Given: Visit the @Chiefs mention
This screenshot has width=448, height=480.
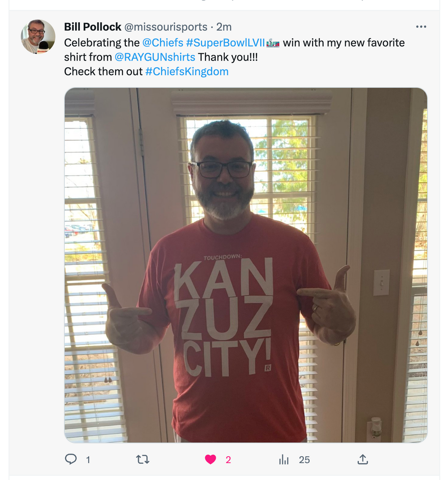Looking at the screenshot, I should click(x=163, y=43).
